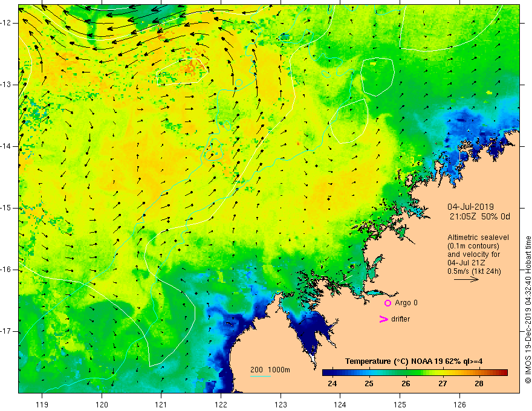This screenshot has width=532, height=411.
Task: Click the color bar tick label '24'
Action: 332,384
